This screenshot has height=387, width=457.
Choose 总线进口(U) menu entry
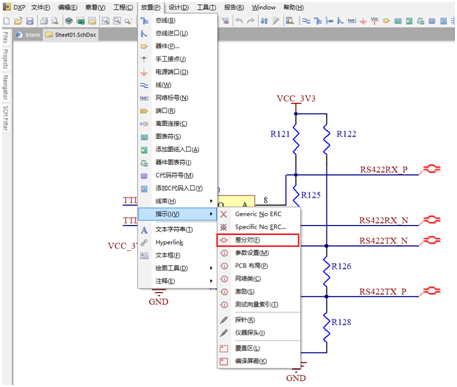[x=177, y=34]
